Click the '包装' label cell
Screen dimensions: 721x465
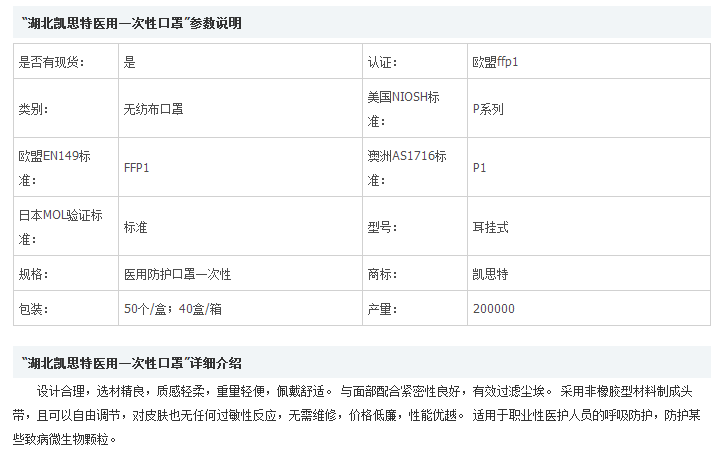(33, 309)
